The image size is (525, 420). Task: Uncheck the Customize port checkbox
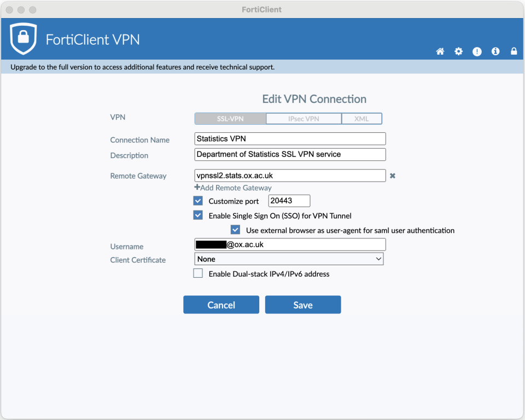coord(198,201)
